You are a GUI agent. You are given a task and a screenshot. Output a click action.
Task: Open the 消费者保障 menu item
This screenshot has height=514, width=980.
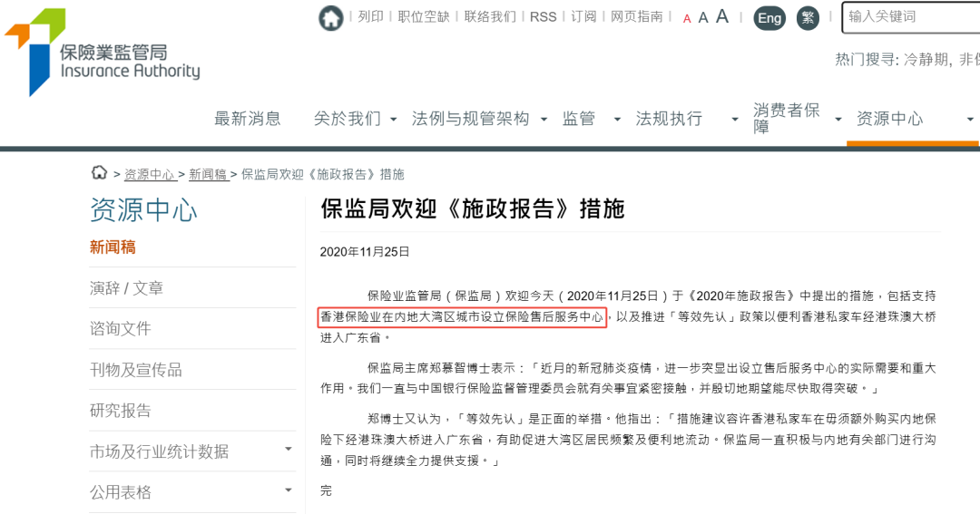786,118
